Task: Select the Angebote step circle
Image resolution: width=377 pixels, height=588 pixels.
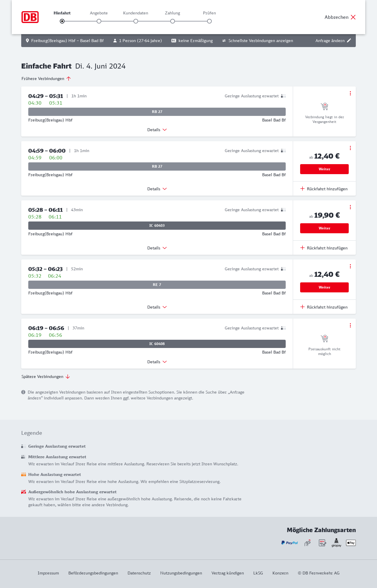Action: tap(99, 21)
